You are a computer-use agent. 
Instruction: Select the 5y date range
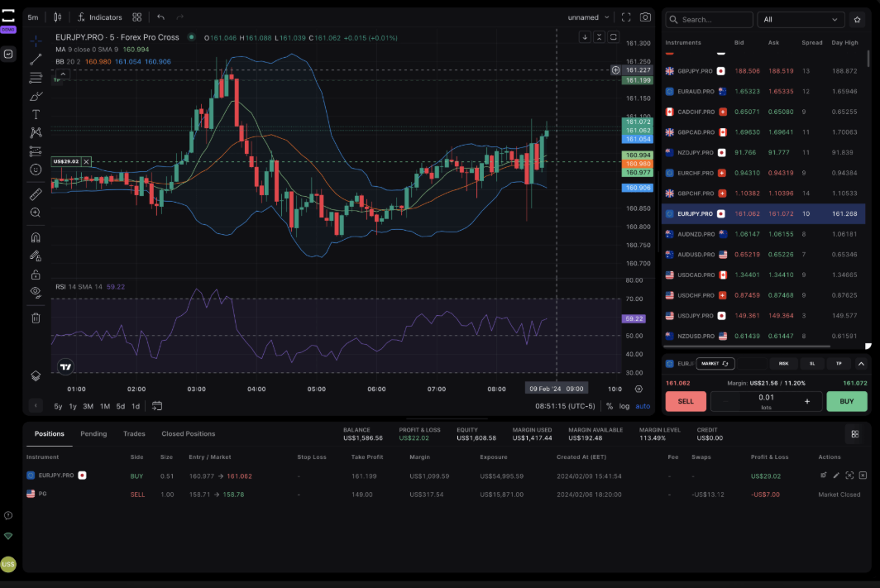(58, 406)
